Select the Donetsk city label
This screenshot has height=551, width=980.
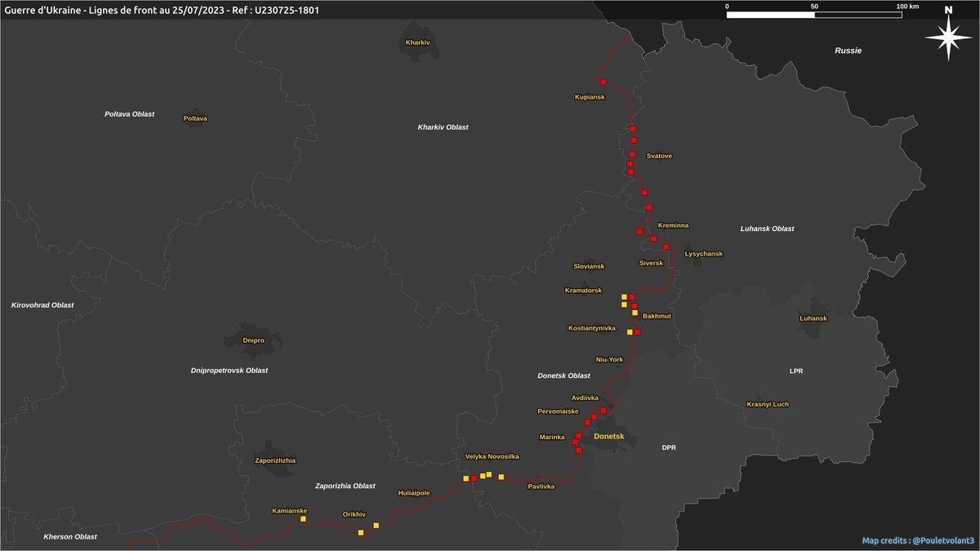pos(609,437)
